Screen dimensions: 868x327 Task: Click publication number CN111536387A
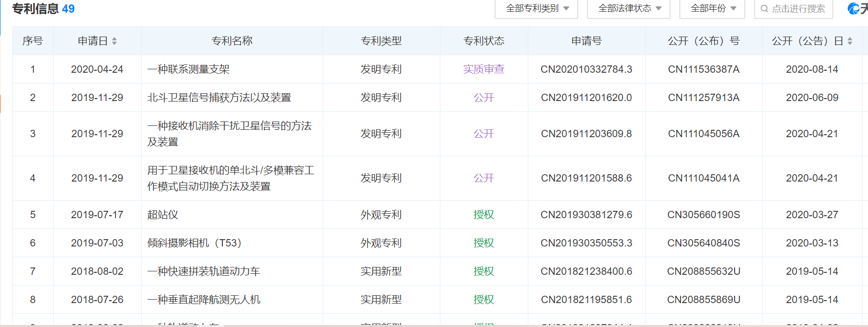[x=703, y=69]
